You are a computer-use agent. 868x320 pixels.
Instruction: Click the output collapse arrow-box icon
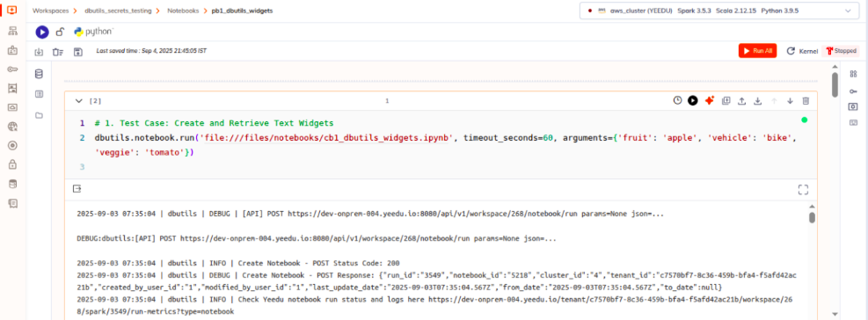[x=77, y=189]
